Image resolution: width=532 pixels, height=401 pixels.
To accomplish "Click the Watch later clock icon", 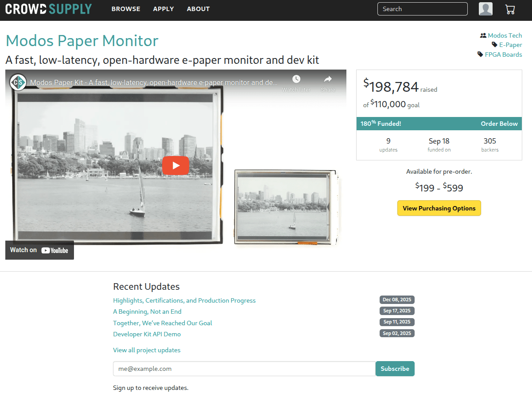I will point(296,79).
